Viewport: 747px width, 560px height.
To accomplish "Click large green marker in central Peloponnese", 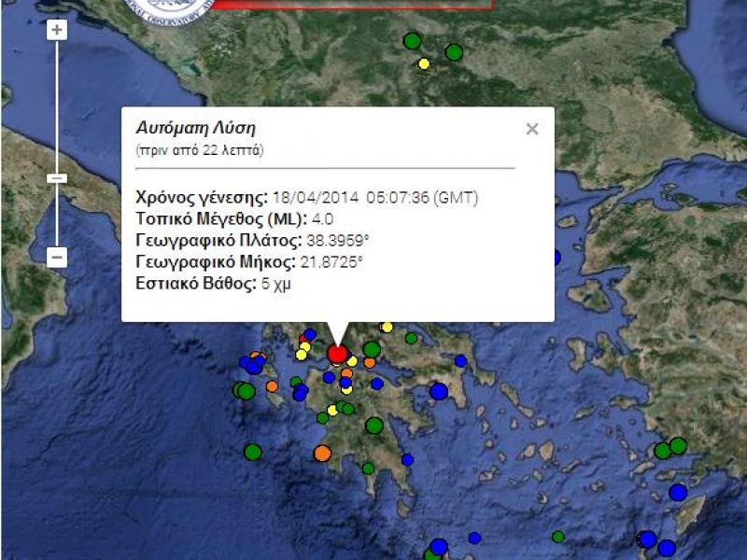I will 374,426.
